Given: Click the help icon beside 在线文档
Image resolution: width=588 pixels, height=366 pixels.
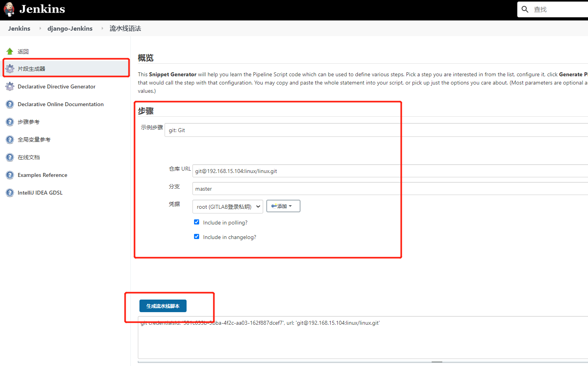Looking at the screenshot, I should point(10,157).
